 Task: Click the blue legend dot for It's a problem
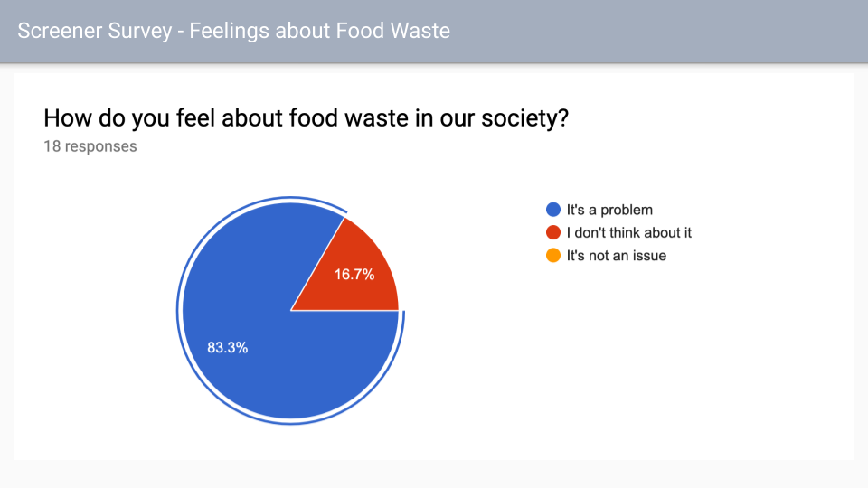coord(553,209)
